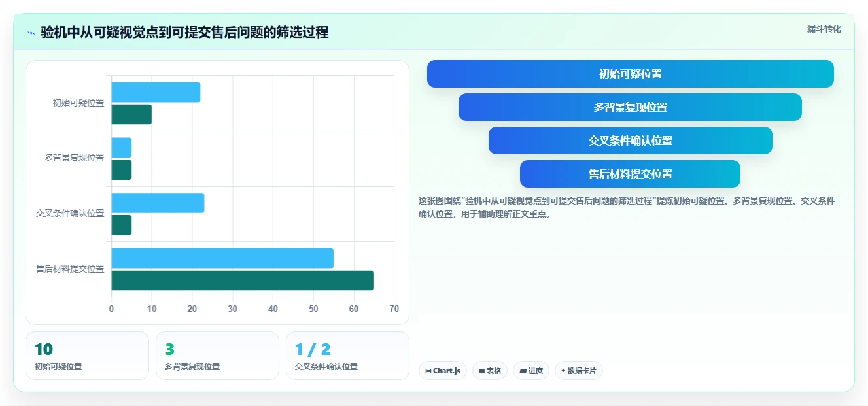
Task: Select the 售后材料提交位置 funnel stage bar
Action: [630, 174]
